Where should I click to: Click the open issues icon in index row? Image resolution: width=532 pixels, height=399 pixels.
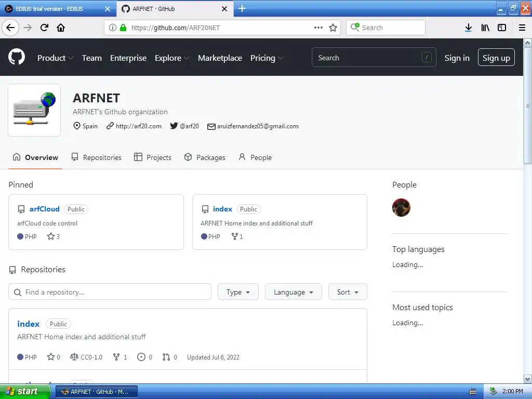pyautogui.click(x=141, y=357)
